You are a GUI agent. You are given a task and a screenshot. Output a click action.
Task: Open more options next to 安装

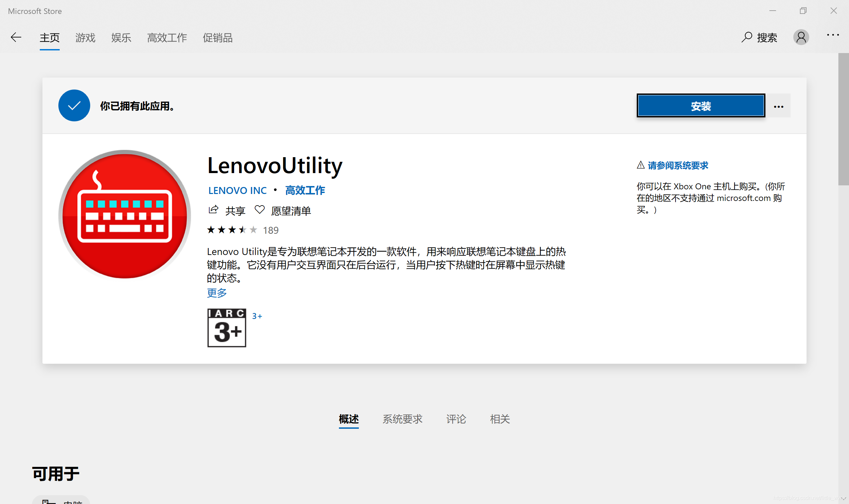coord(779,106)
